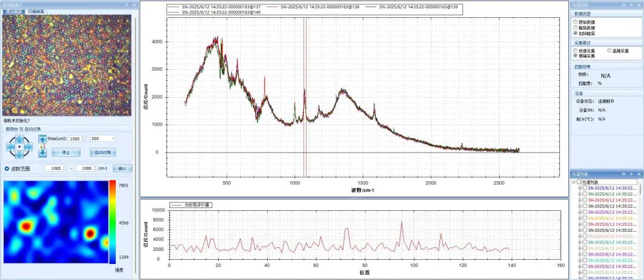Decrement the 1065 wavenumber start value

[64, 170]
